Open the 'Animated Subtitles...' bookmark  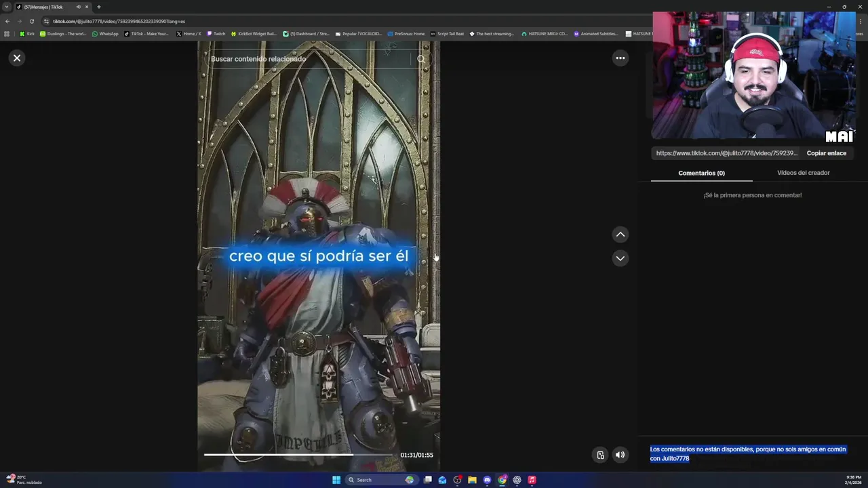[596, 33]
